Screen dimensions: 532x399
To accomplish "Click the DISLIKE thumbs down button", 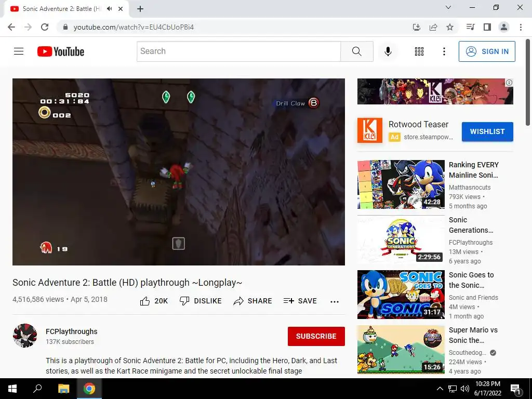I will click(201, 301).
